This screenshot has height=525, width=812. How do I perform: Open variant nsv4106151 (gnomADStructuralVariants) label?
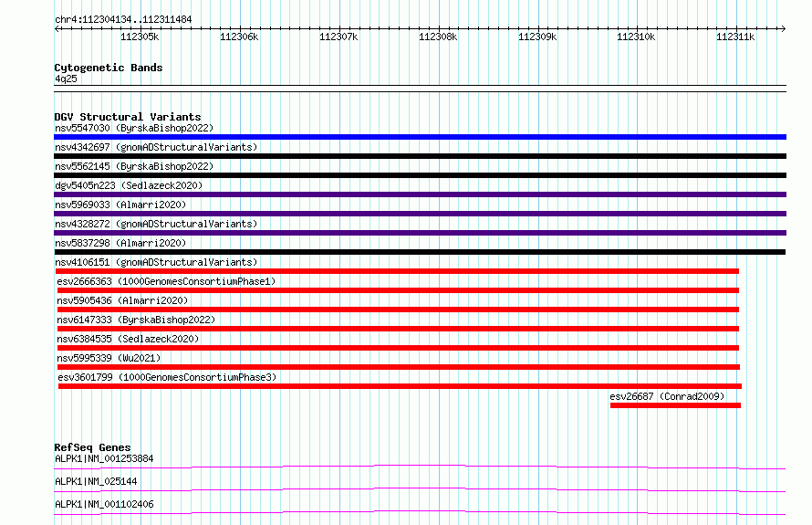point(156,262)
